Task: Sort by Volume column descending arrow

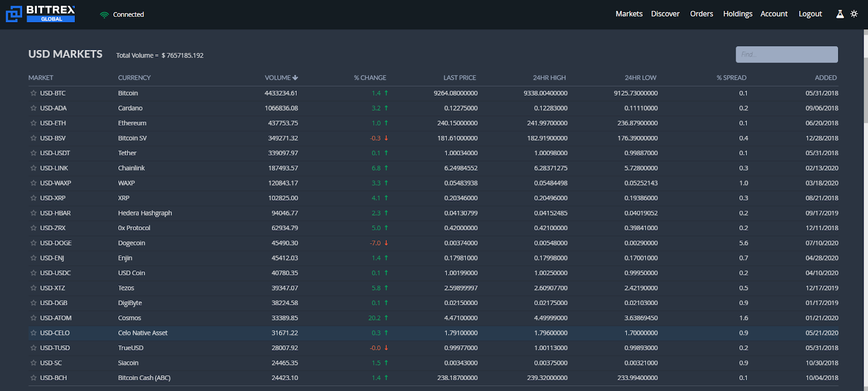Action: click(295, 78)
